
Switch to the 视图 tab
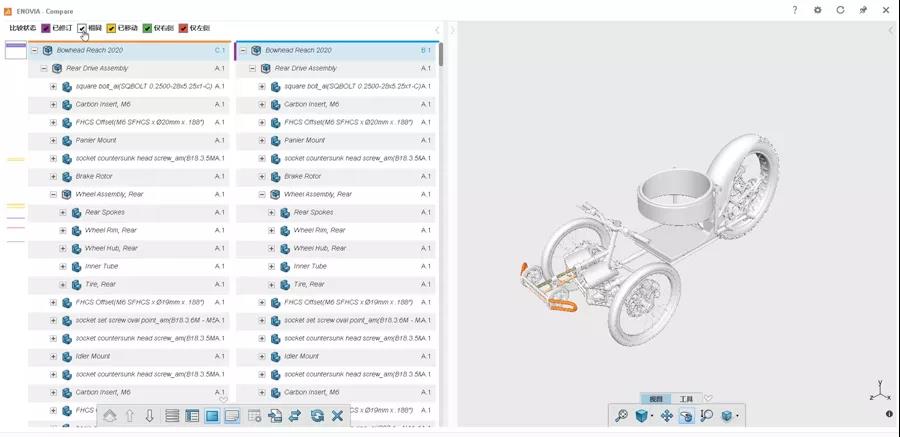tap(655, 399)
